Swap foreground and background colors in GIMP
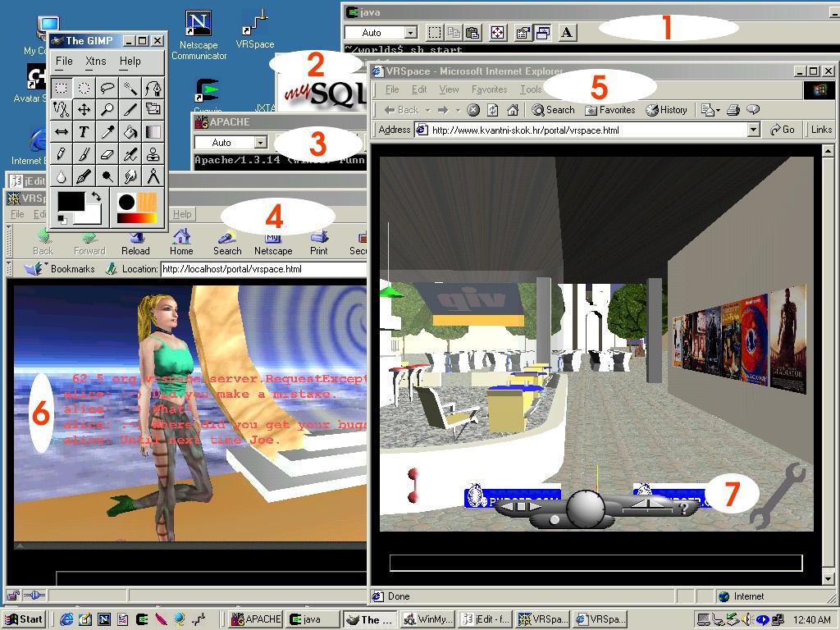The height and width of the screenshot is (630, 840). point(95,197)
